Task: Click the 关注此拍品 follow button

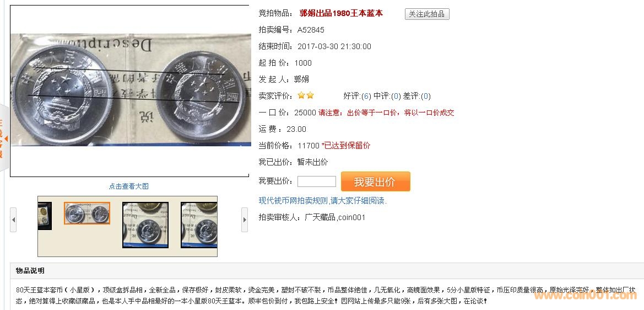Action: click(x=427, y=14)
